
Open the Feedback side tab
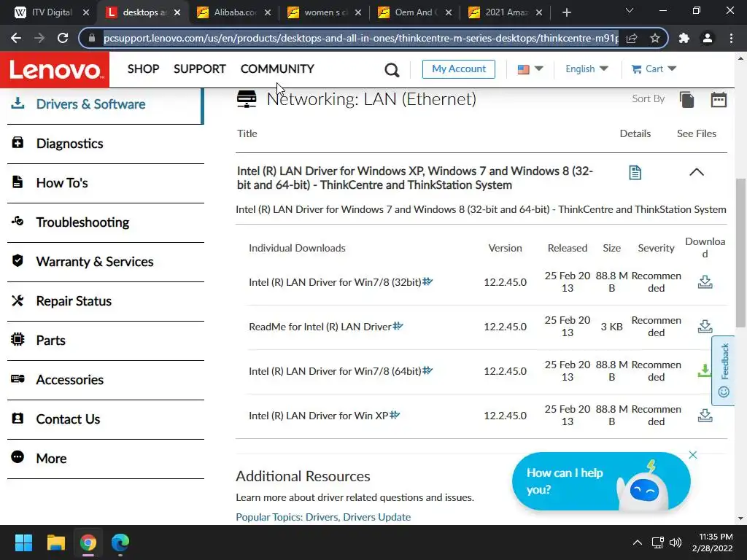(724, 370)
